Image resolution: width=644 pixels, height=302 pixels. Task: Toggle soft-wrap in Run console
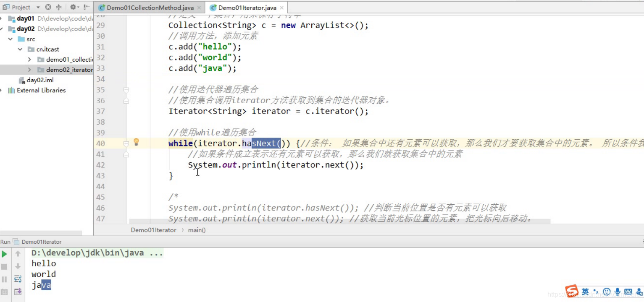point(18,279)
